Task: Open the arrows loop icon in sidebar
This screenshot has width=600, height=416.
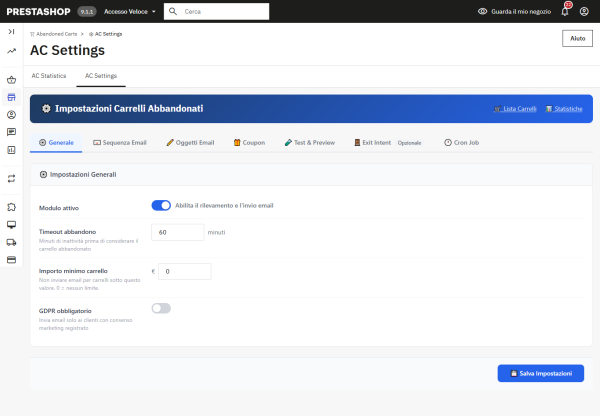Action: tap(11, 178)
